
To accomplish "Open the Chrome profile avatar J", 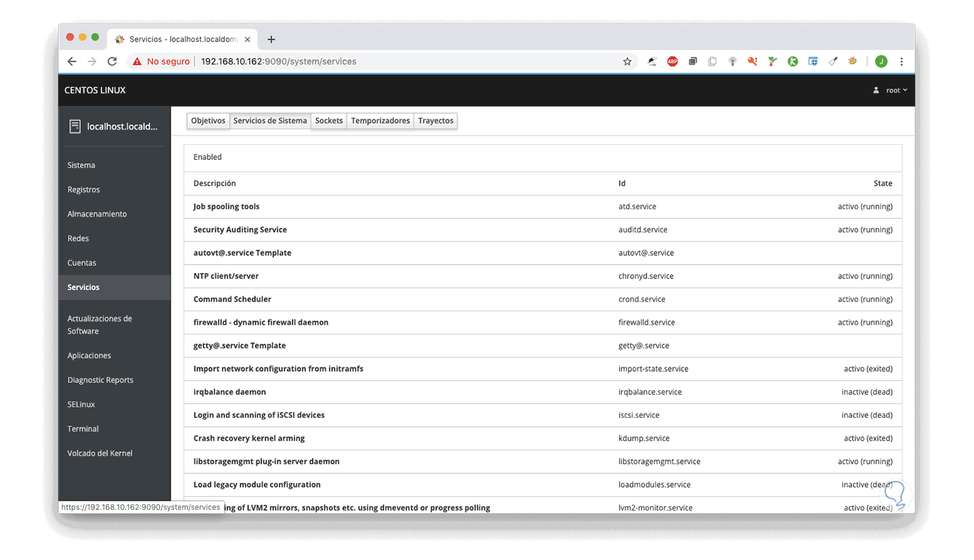I will [881, 61].
